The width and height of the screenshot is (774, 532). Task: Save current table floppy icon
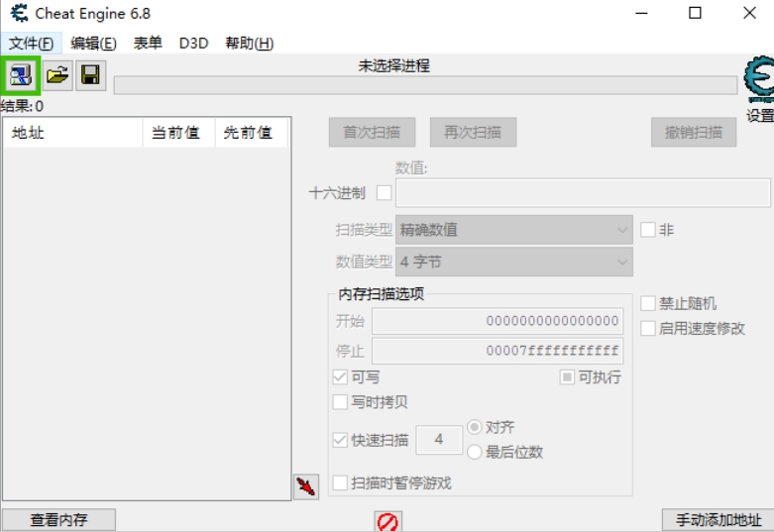pyautogui.click(x=90, y=75)
